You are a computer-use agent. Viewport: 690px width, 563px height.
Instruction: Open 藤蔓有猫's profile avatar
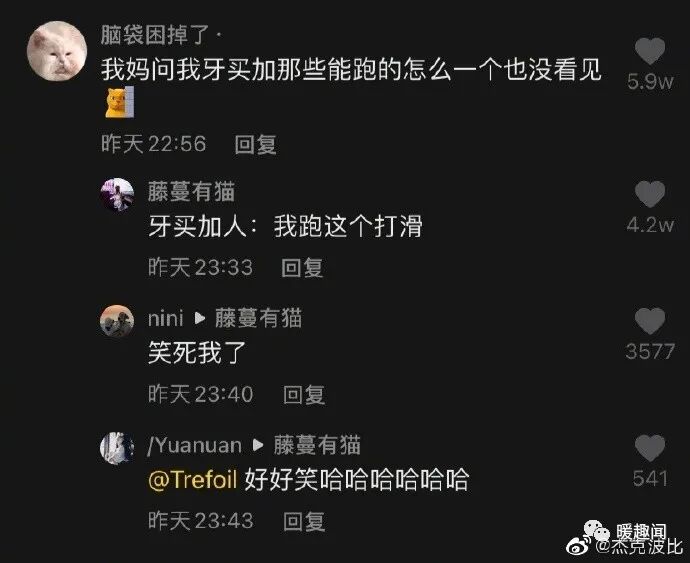point(117,195)
